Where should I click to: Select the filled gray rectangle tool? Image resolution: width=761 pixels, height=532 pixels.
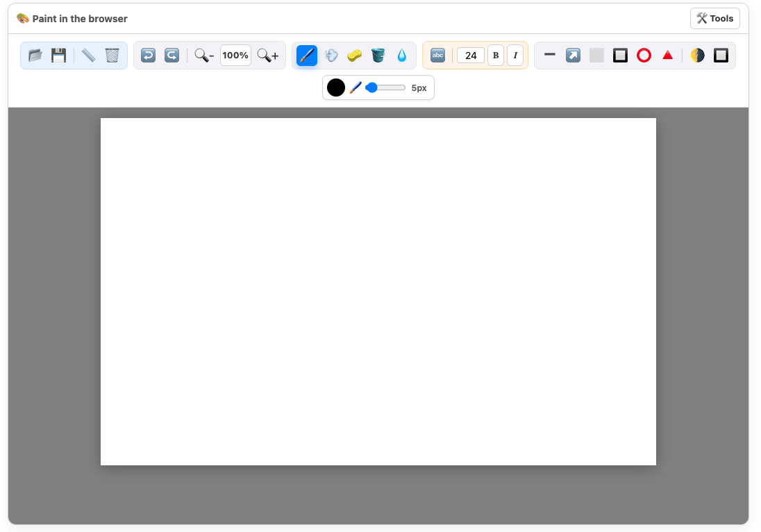597,56
